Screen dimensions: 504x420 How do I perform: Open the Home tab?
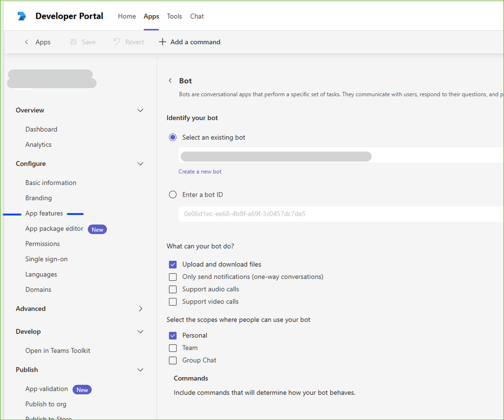(x=127, y=16)
